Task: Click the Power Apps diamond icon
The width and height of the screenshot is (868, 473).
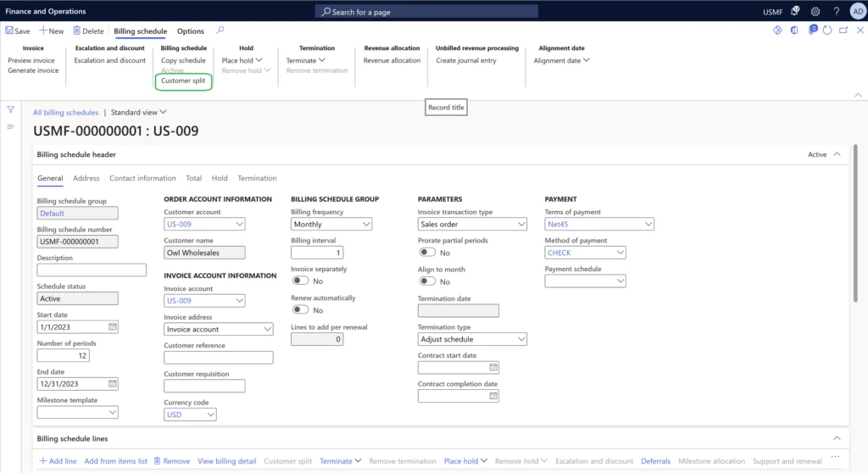Action: [x=778, y=31]
